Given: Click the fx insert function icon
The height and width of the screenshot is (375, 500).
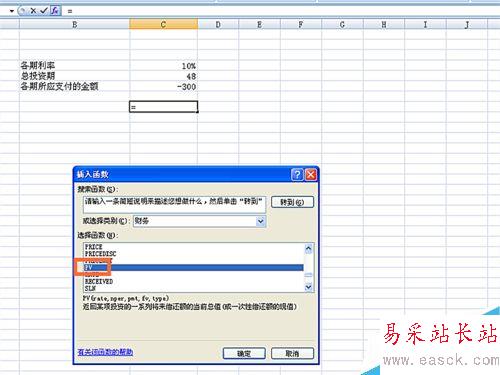Looking at the screenshot, I should 55,11.
